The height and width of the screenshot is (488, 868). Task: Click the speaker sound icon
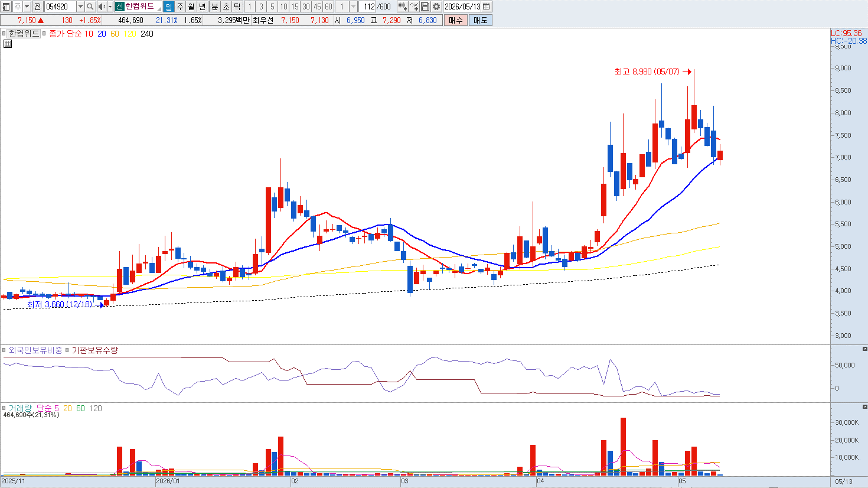point(102,6)
